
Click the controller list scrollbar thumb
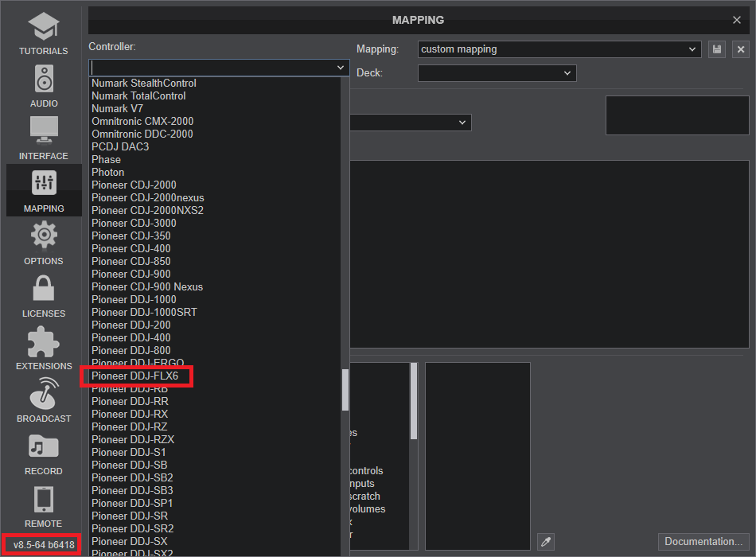tap(345, 390)
